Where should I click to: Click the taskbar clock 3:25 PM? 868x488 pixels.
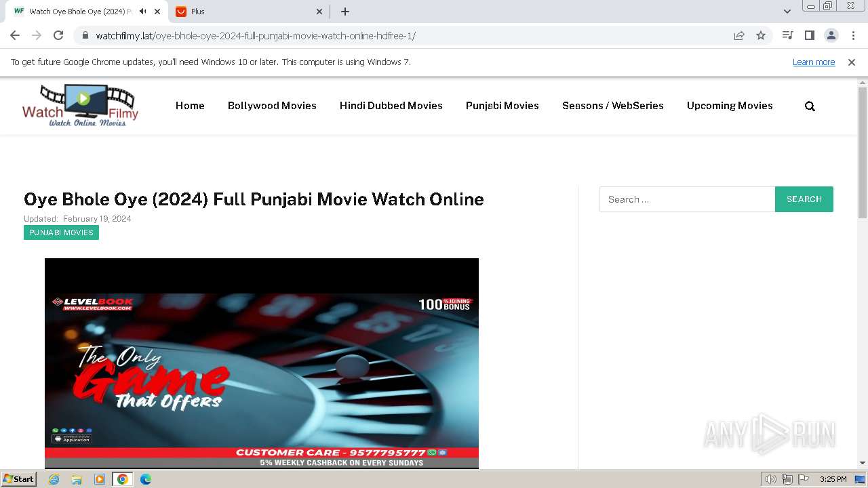833,479
